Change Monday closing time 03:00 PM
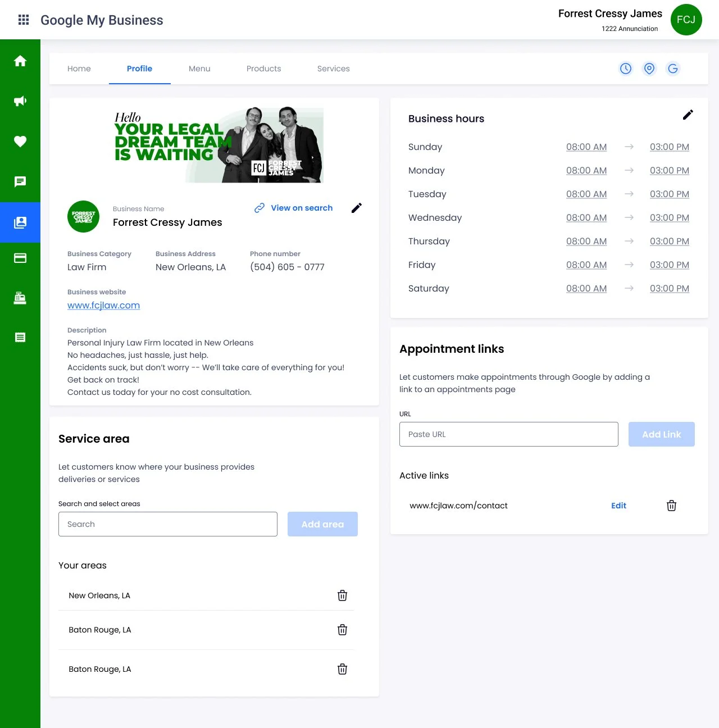The width and height of the screenshot is (719, 728). (670, 170)
